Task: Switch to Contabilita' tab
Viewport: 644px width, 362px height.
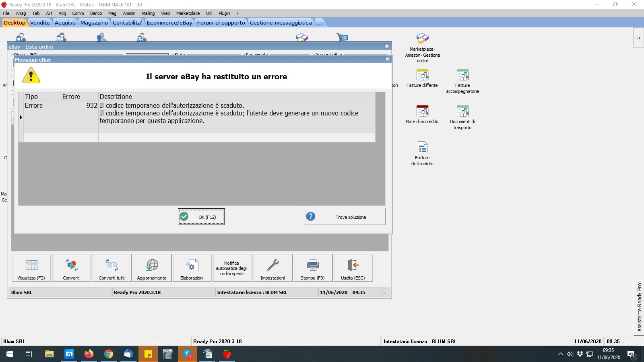Action: (127, 23)
